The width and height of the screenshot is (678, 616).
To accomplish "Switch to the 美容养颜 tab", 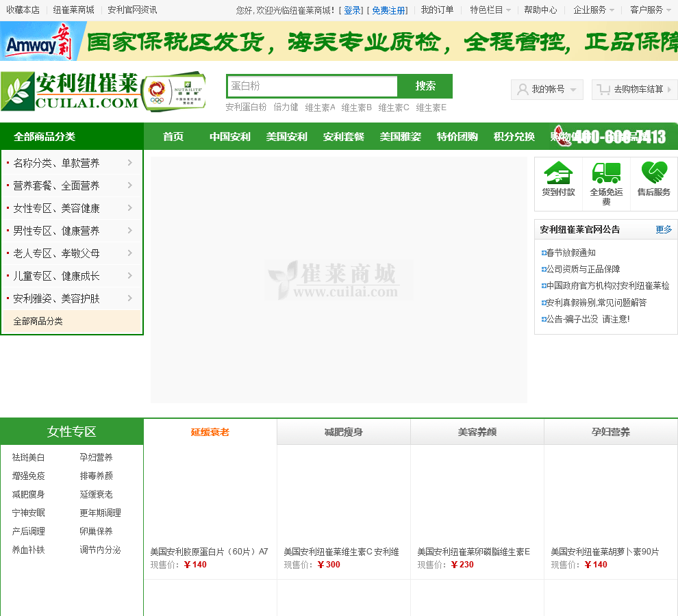I will click(477, 432).
